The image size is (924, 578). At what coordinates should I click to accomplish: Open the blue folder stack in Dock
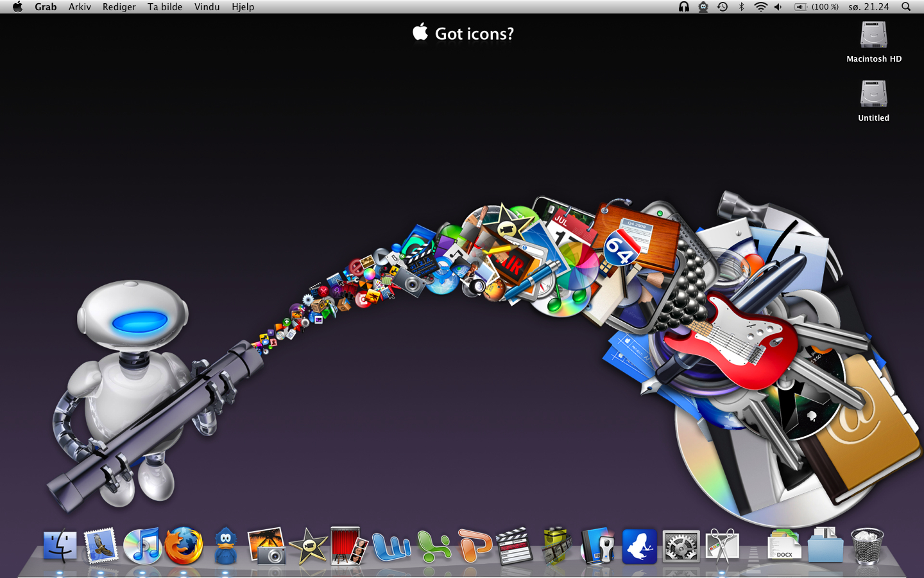(x=825, y=545)
